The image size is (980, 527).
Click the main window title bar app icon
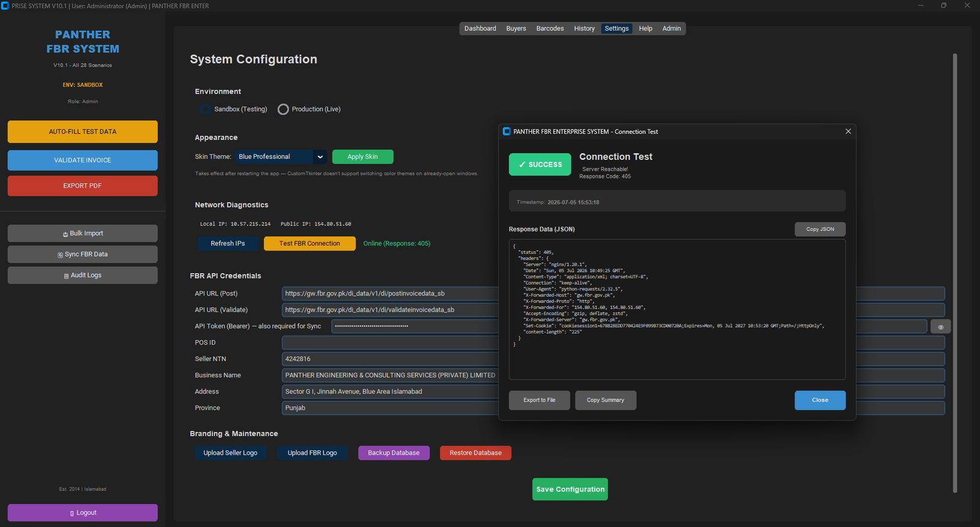[x=5, y=6]
